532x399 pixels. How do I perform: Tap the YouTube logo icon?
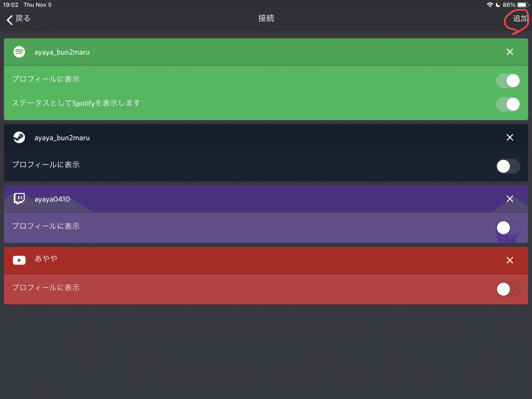click(x=19, y=260)
